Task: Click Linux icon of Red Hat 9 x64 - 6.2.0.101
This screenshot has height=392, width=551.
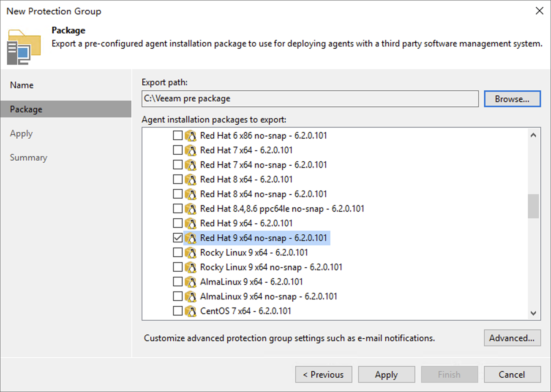Action: pos(191,223)
